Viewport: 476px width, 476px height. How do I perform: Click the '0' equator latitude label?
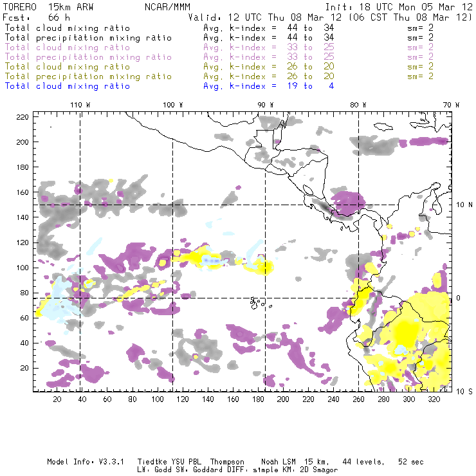tap(459, 298)
